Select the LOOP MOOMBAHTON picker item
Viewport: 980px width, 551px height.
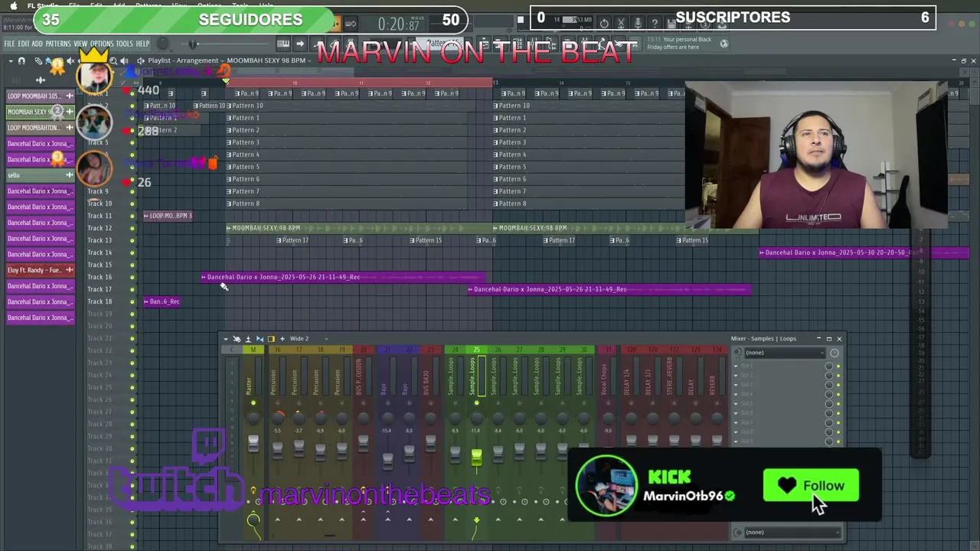(x=41, y=128)
